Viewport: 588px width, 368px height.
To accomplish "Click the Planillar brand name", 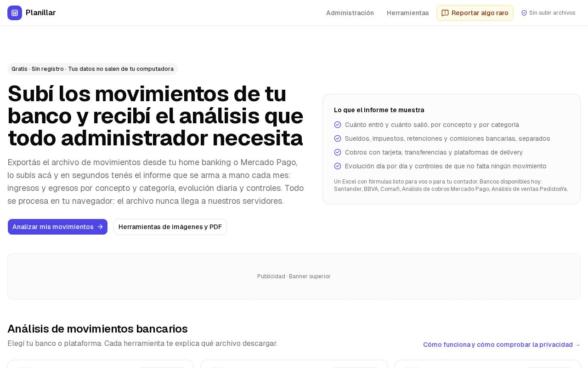I will [x=40, y=13].
